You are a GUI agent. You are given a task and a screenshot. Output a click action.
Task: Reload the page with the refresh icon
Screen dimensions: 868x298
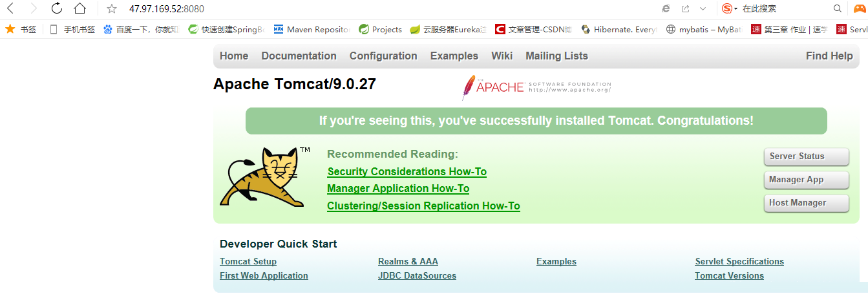pos(56,8)
